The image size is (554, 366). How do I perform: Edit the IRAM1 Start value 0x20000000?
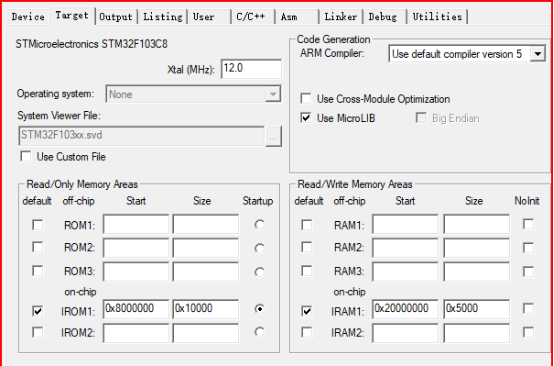point(405,309)
